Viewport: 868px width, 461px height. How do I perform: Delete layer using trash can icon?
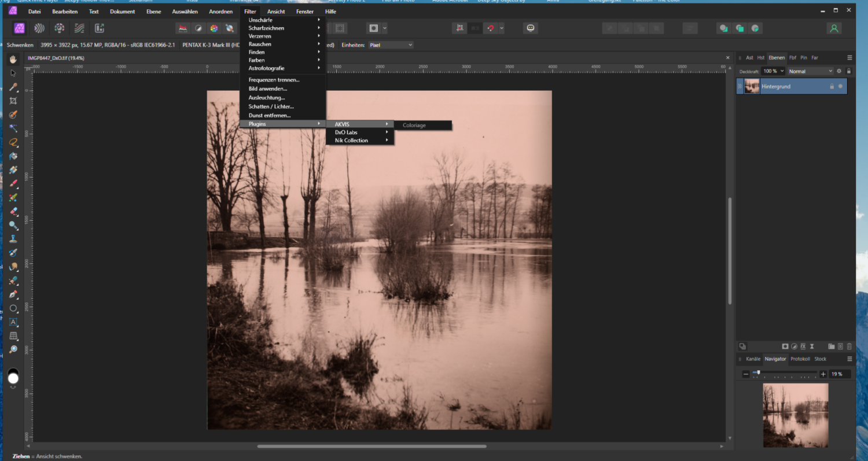tap(849, 346)
